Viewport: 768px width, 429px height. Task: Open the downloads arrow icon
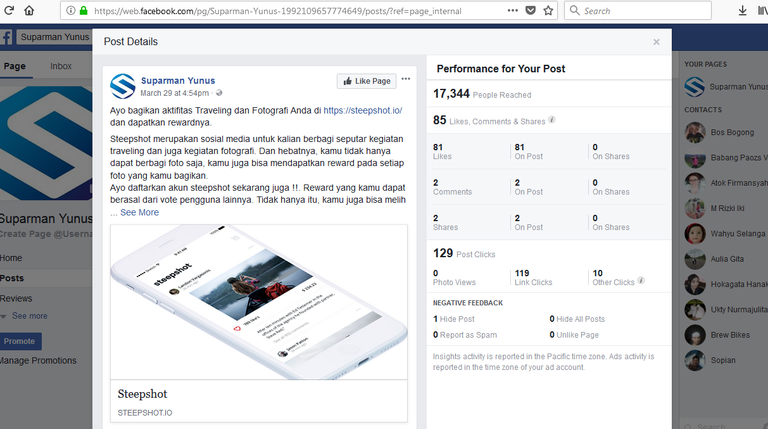[743, 10]
